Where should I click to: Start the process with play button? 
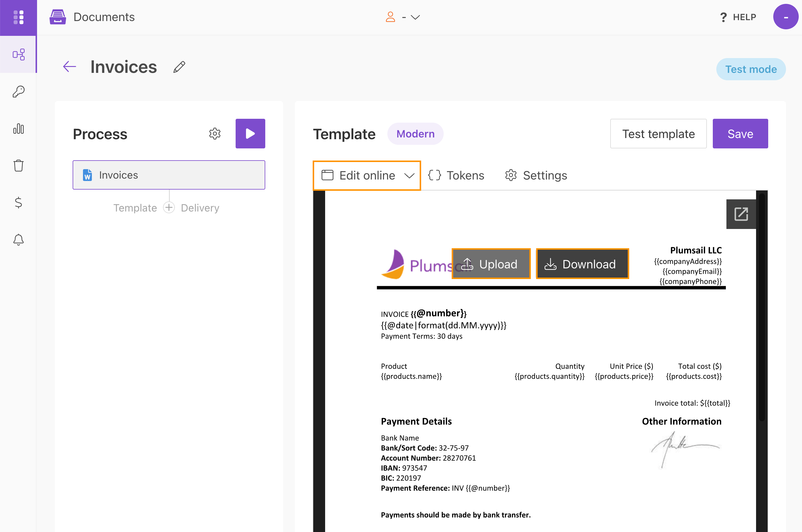[x=250, y=133]
